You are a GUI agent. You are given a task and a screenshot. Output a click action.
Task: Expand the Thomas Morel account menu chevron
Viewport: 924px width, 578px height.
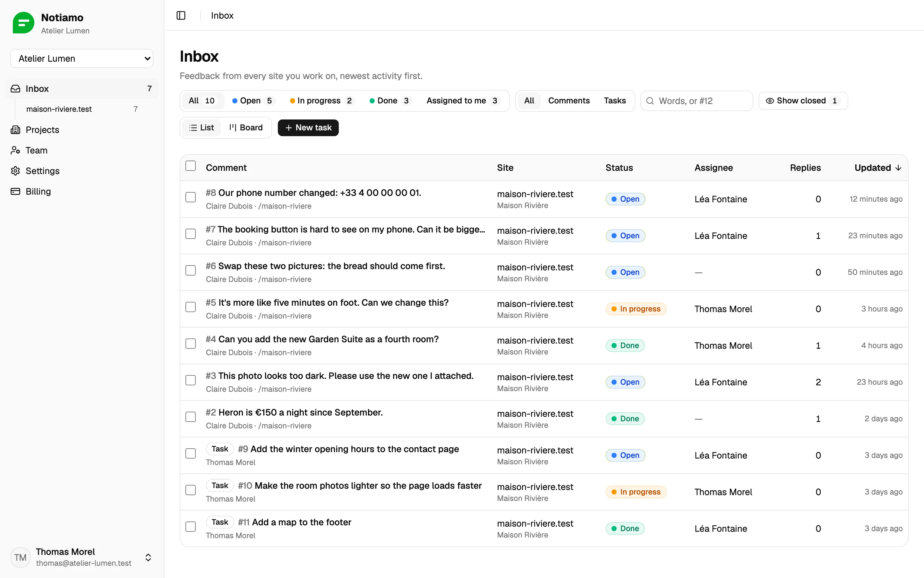point(148,557)
